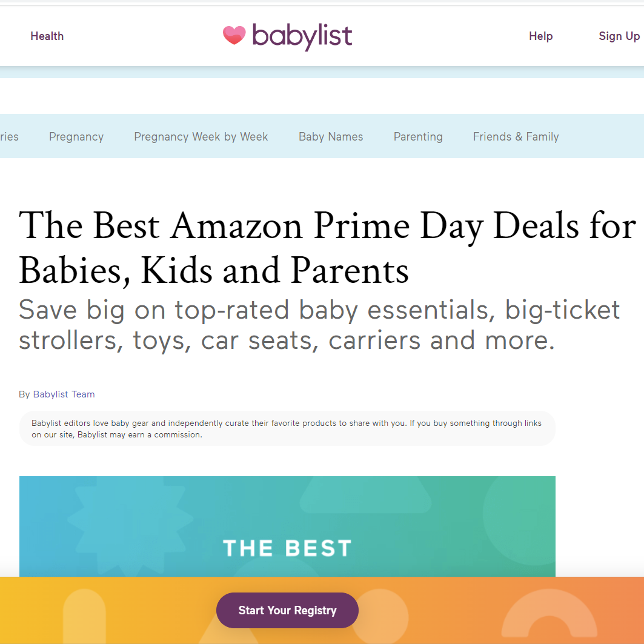Click the Amazon Prime Day Deals headline

[x=327, y=248]
